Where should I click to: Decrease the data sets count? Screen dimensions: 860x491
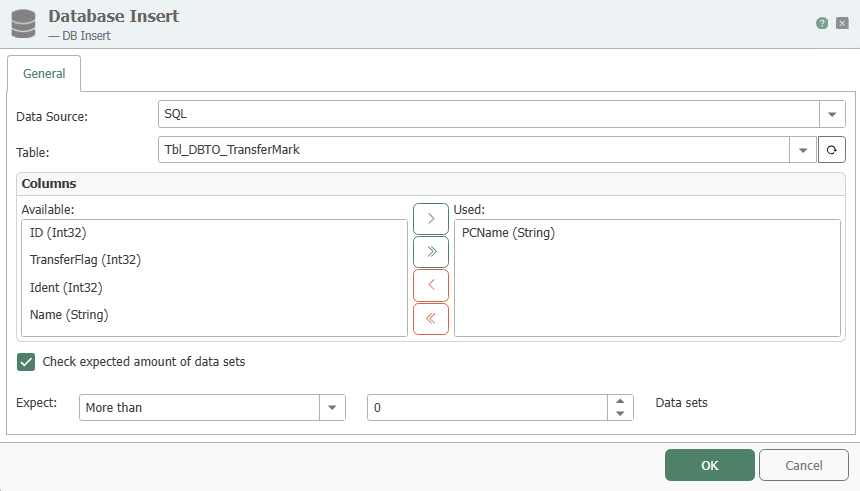[x=620, y=414]
